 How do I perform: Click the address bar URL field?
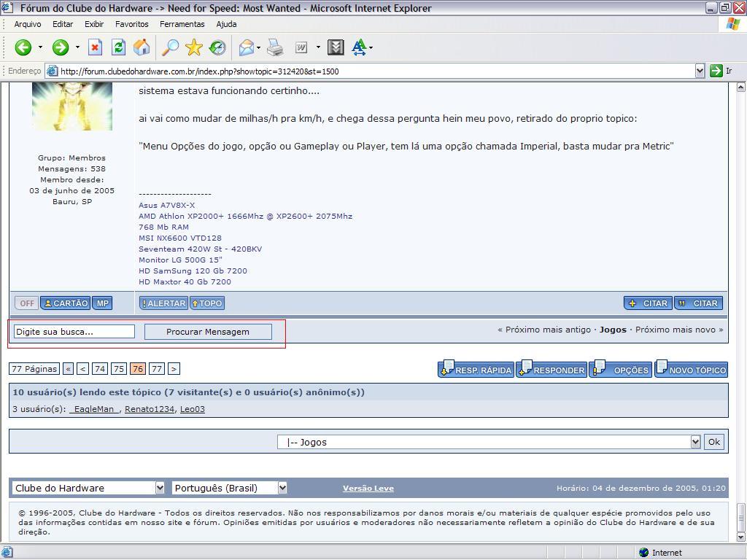[x=371, y=71]
